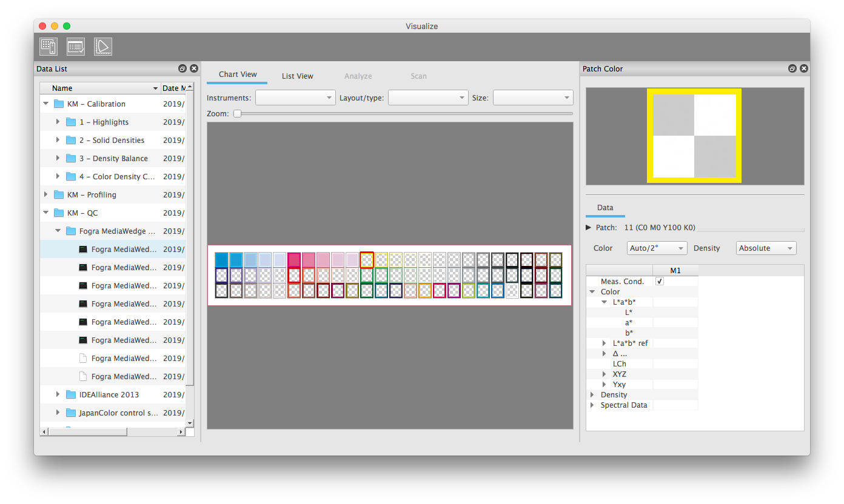Expand the Spectral Data row
This screenshot has width=844, height=504.
click(592, 405)
